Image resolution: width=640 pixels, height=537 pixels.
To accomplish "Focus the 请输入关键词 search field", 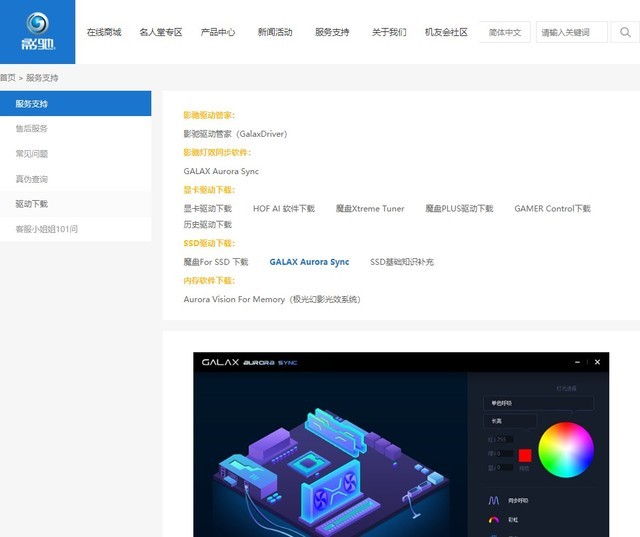I will (571, 32).
